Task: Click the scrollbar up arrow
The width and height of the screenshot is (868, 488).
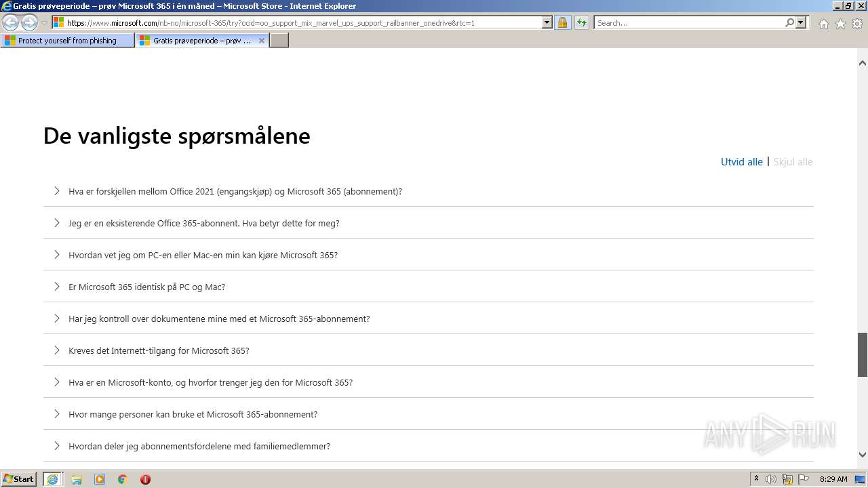Action: pos(863,63)
